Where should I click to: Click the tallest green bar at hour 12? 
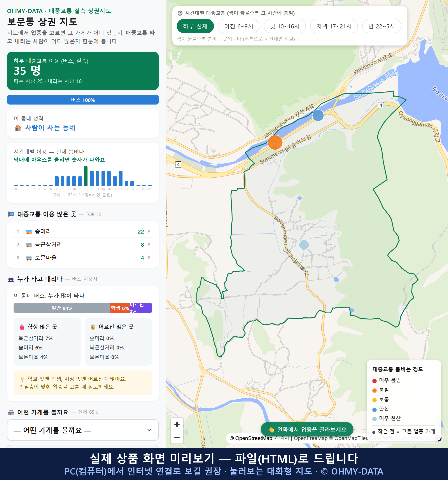86,176
